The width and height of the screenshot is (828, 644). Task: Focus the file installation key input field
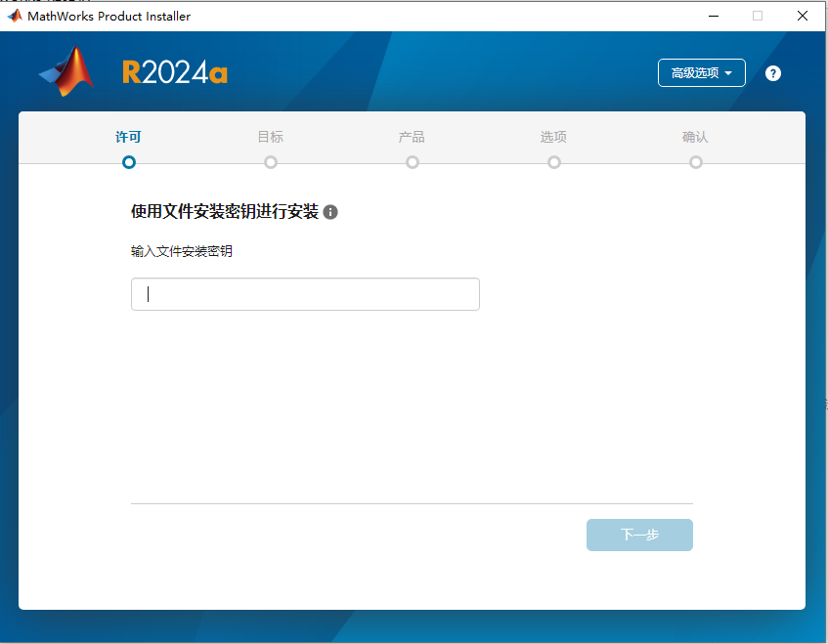pos(305,294)
